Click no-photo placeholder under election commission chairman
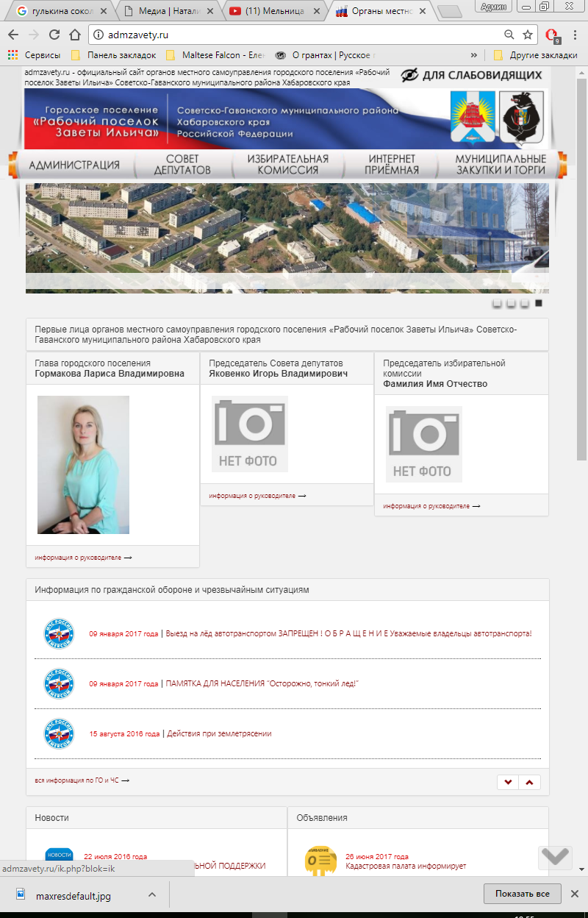The image size is (588, 918). coord(424,444)
